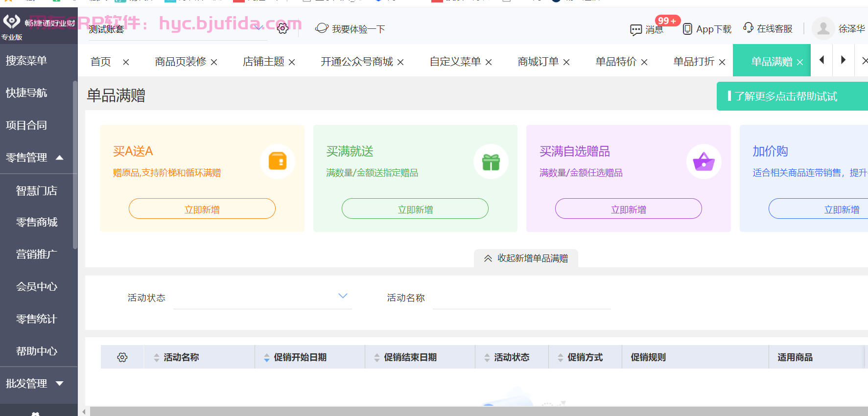Click the product logo in the sidebar header
This screenshot has width=868, height=416.
12,21
